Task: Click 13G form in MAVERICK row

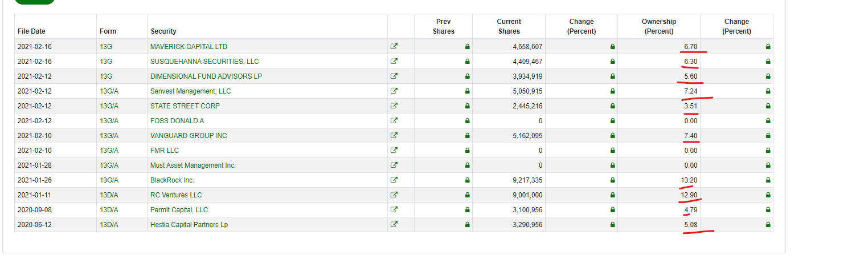Action: (x=106, y=47)
